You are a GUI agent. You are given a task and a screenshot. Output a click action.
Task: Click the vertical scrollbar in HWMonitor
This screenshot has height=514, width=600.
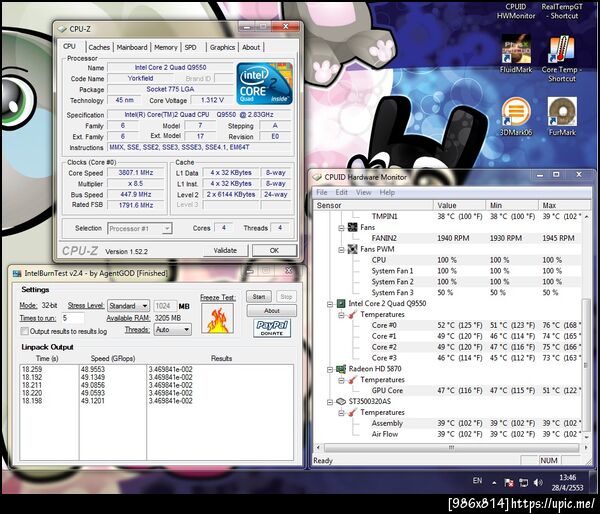[x=585, y=326]
